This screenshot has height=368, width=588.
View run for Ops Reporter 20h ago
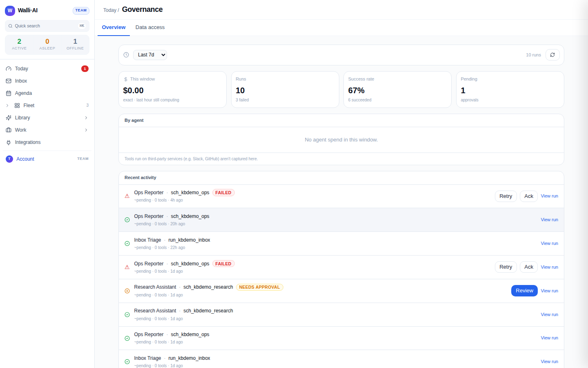click(x=549, y=220)
